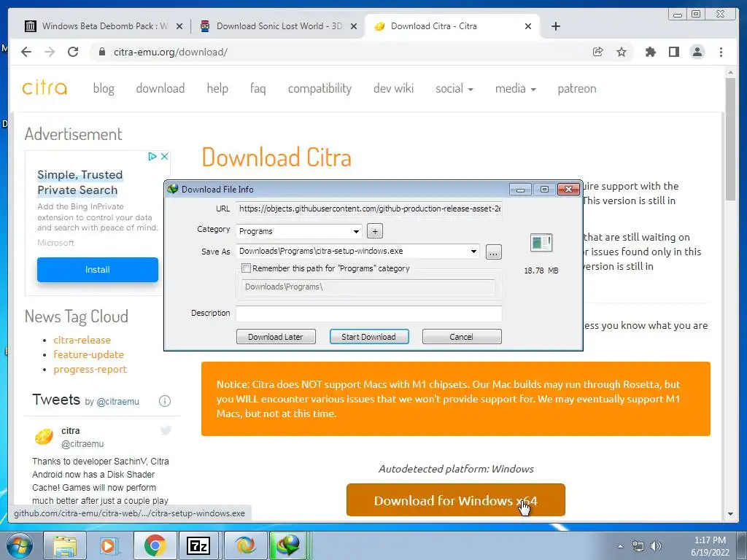The width and height of the screenshot is (747, 560).
Task: Click the Tweets info icon
Action: coord(164,401)
